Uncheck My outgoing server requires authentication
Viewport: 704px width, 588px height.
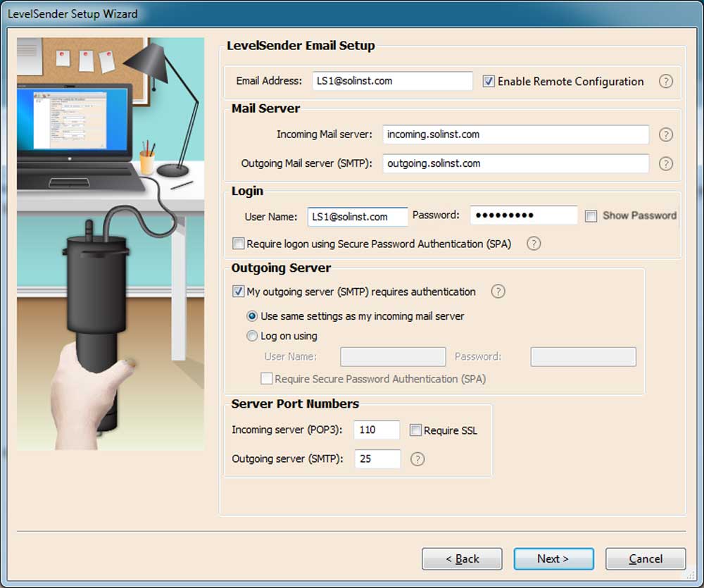pos(237,291)
